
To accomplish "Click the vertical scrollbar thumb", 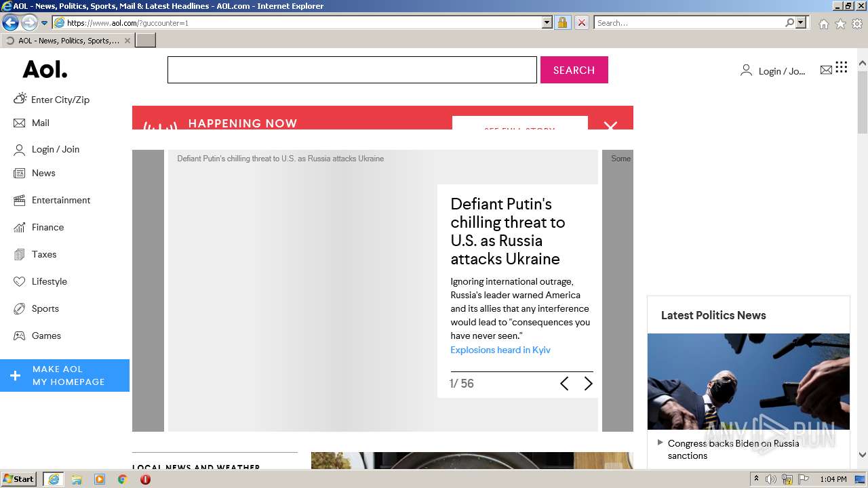I will point(863,102).
